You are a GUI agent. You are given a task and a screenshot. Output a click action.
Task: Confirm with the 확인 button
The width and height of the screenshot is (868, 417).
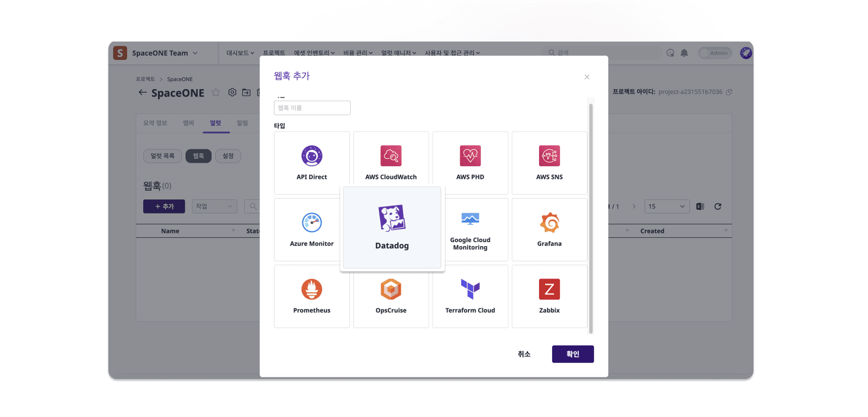(572, 354)
